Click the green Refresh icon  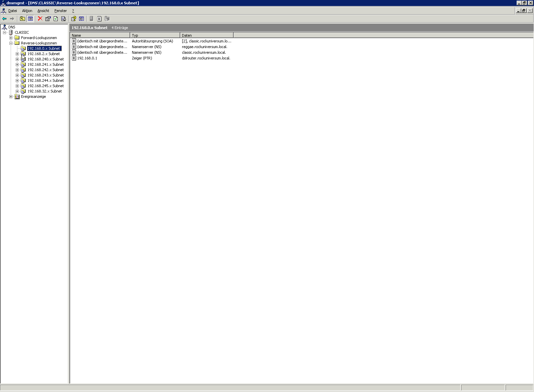pos(56,19)
